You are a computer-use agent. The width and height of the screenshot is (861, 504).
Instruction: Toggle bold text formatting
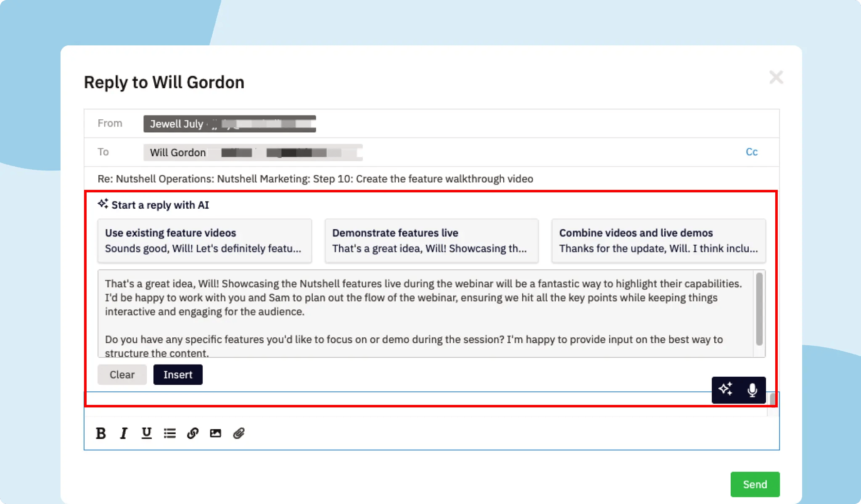tap(100, 433)
